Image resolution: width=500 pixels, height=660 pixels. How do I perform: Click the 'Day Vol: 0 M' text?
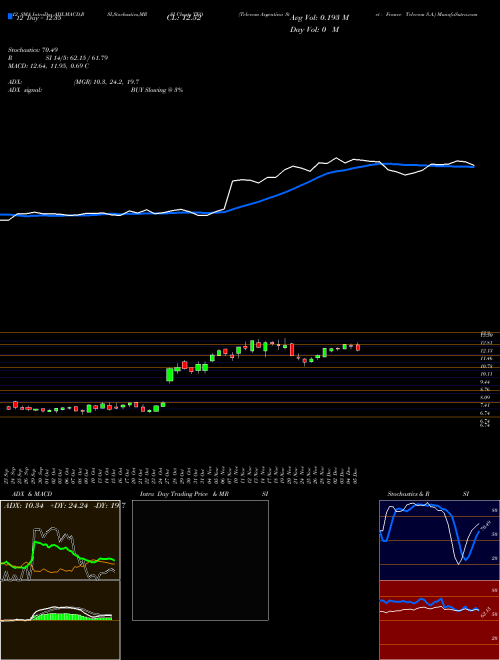coord(314,29)
